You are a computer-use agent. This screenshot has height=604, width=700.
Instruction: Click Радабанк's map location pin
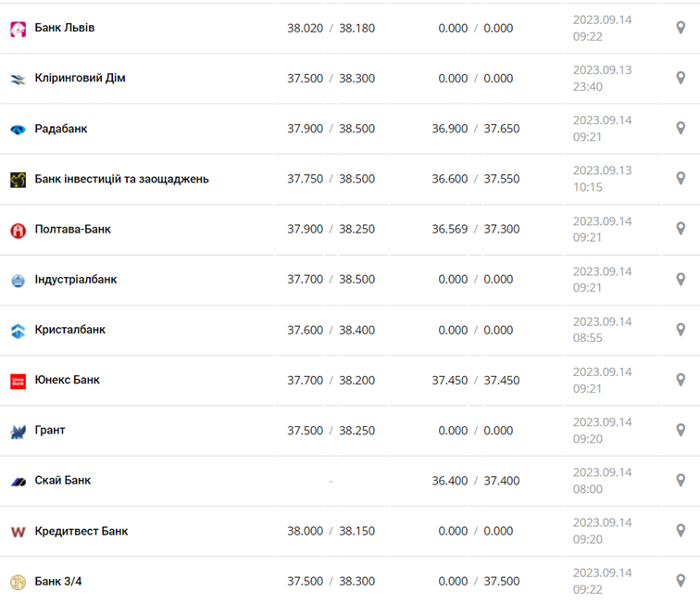point(681,129)
